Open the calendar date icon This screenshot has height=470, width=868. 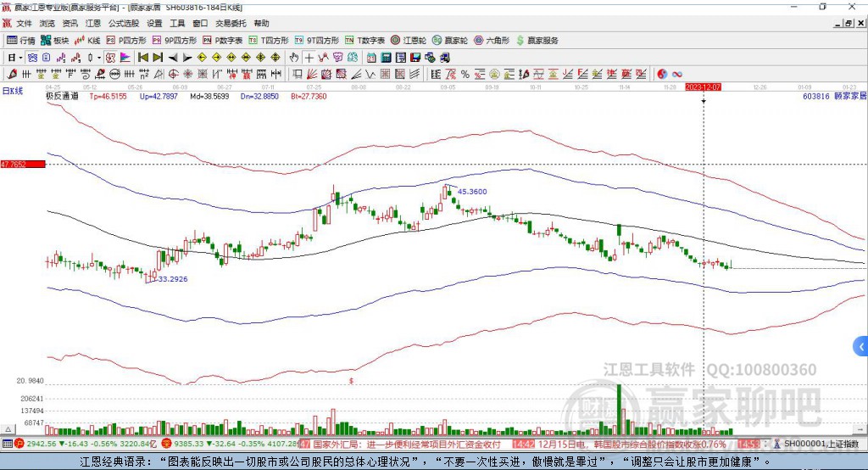[371, 58]
